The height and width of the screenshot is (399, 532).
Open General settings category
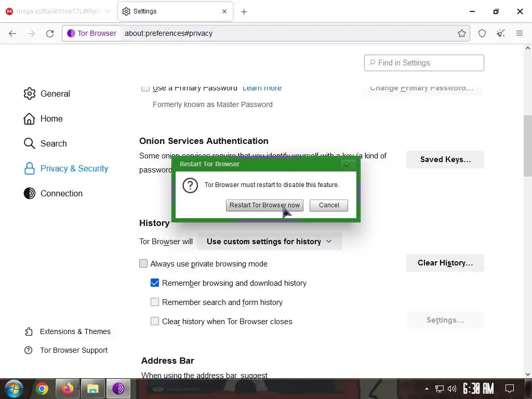47,94
